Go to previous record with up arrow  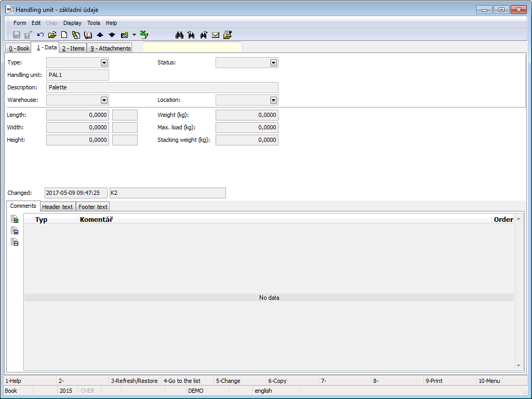[100, 35]
